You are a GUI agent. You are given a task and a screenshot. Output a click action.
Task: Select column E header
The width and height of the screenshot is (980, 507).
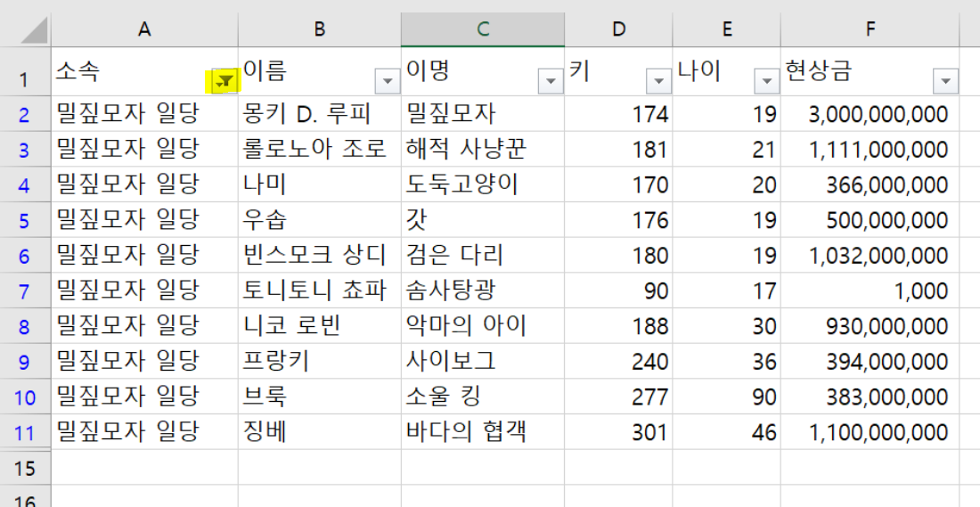pos(727,30)
